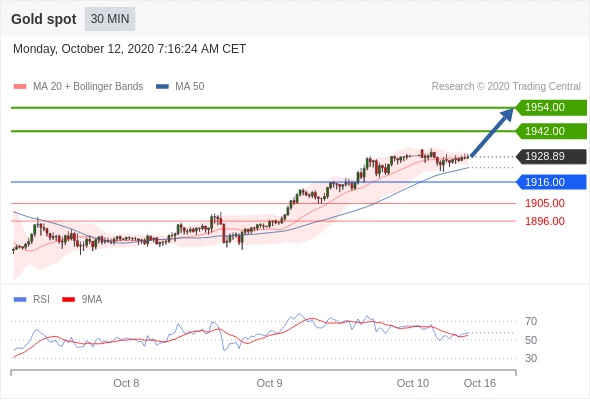Image resolution: width=590 pixels, height=400 pixels.
Task: Toggle the RSI legend marker
Action: 20,300
